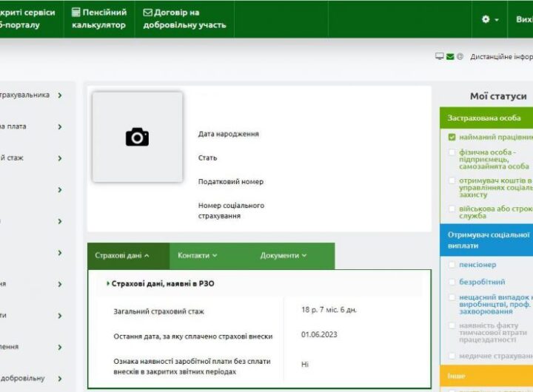This screenshot has height=392, width=533.
Task: Collapse the Страхові дані tab section
Action: tap(122, 255)
